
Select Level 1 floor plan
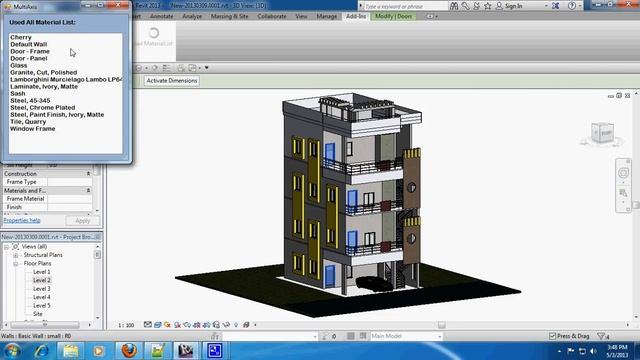point(42,272)
